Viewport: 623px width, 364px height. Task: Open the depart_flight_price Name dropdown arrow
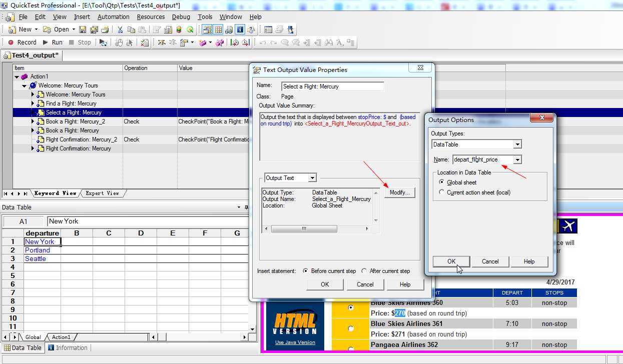(x=517, y=159)
